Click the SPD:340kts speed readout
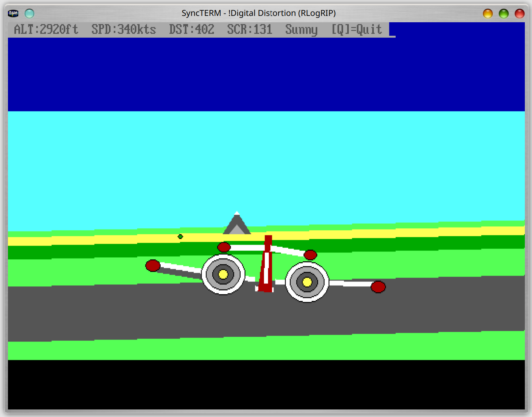 tap(124, 29)
